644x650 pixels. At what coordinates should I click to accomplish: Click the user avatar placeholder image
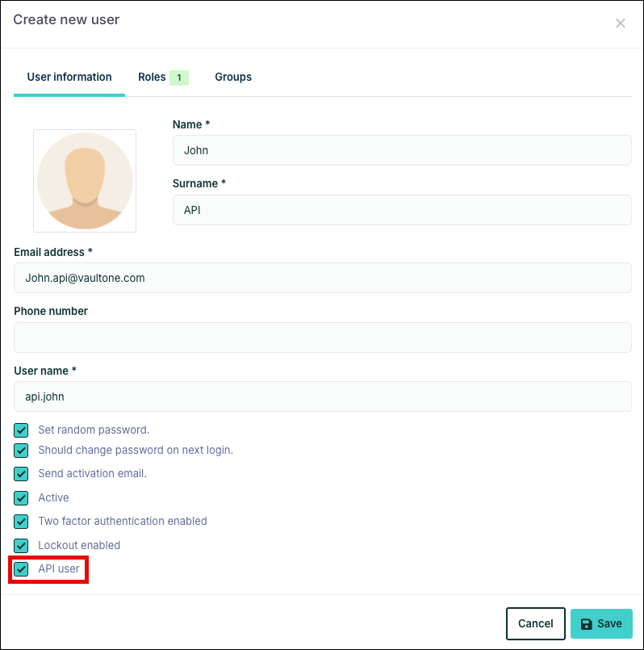click(85, 180)
